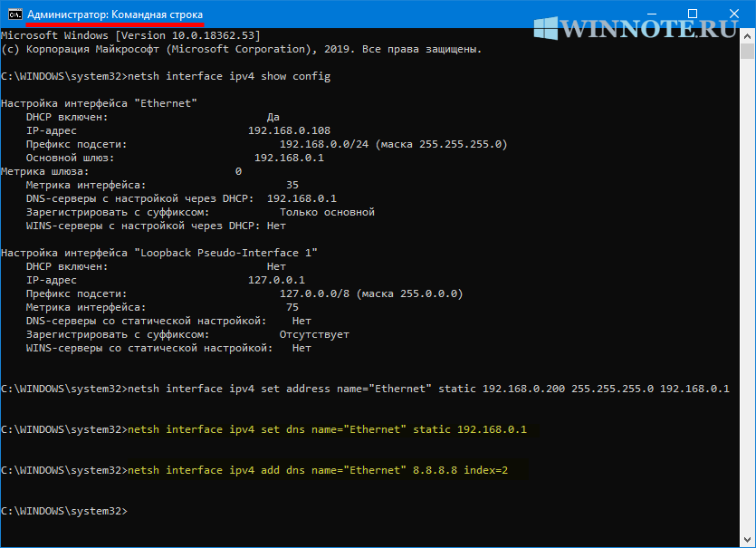Click the 'set dns' static 192.168.0.1 command
Viewport: 756px width, 548px height.
pos(328,429)
